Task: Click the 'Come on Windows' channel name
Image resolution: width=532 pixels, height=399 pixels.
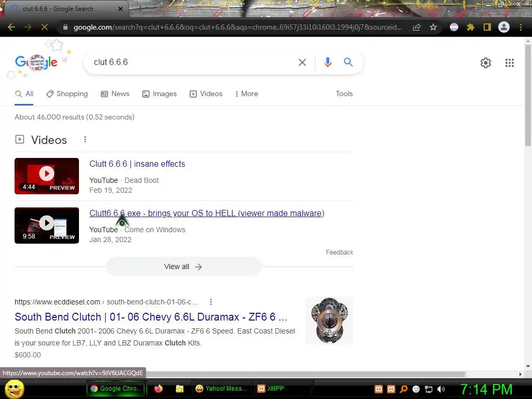Action: 155,230
